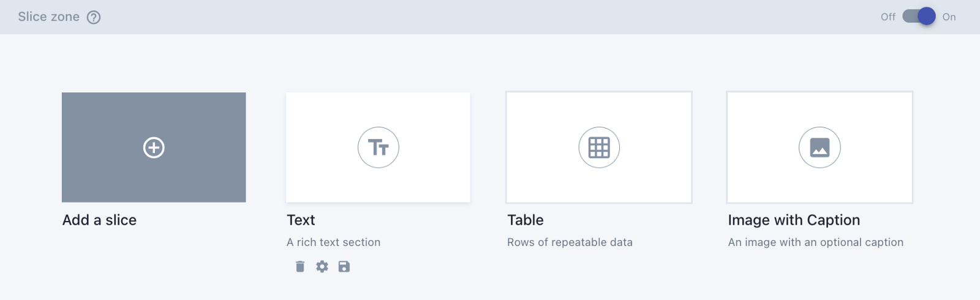Select the white Table slice card

pyautogui.click(x=599, y=148)
